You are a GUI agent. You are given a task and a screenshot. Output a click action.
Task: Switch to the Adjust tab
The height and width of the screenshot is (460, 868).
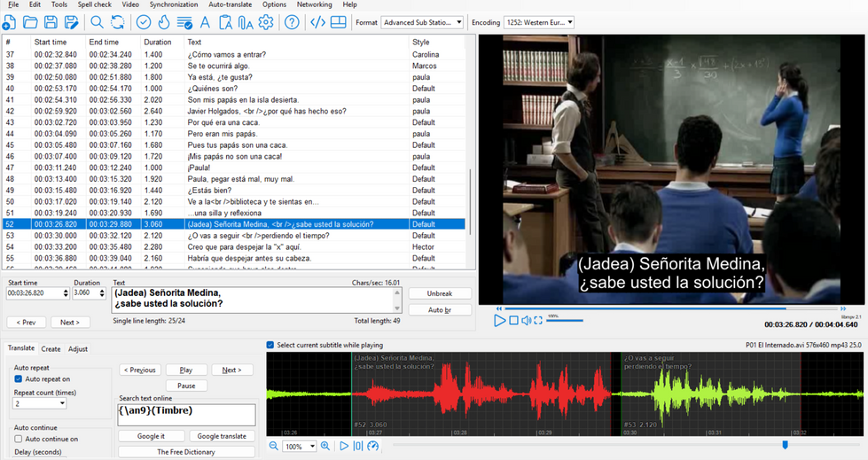[x=77, y=348]
